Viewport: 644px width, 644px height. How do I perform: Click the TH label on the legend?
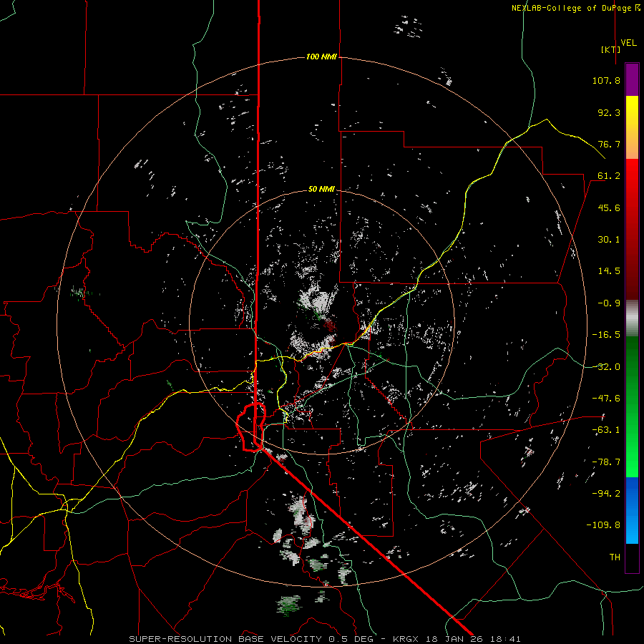[615, 557]
